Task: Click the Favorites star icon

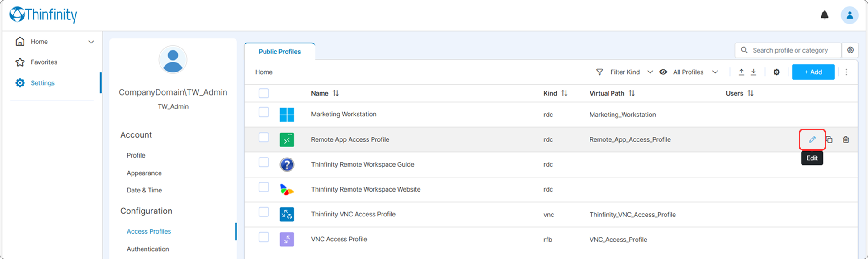Action: [20, 62]
